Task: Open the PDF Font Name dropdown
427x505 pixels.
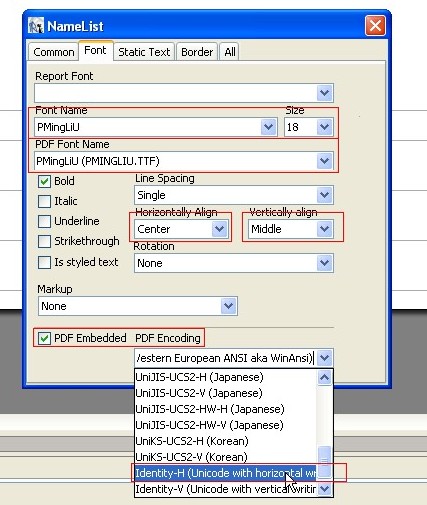Action: coord(325,161)
